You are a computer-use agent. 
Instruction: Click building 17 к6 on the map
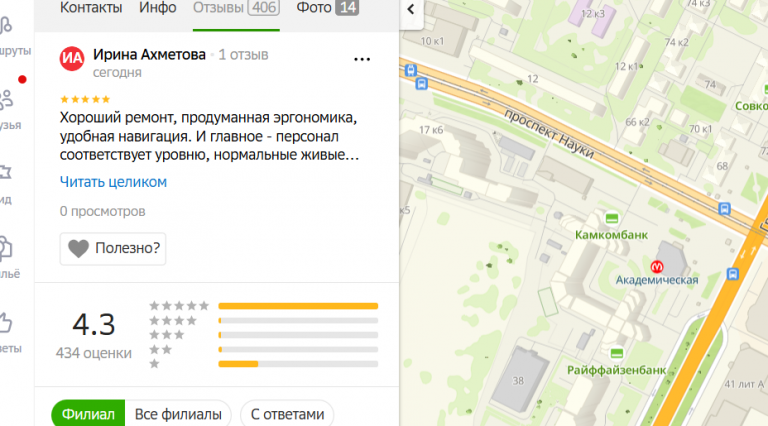coord(431,130)
